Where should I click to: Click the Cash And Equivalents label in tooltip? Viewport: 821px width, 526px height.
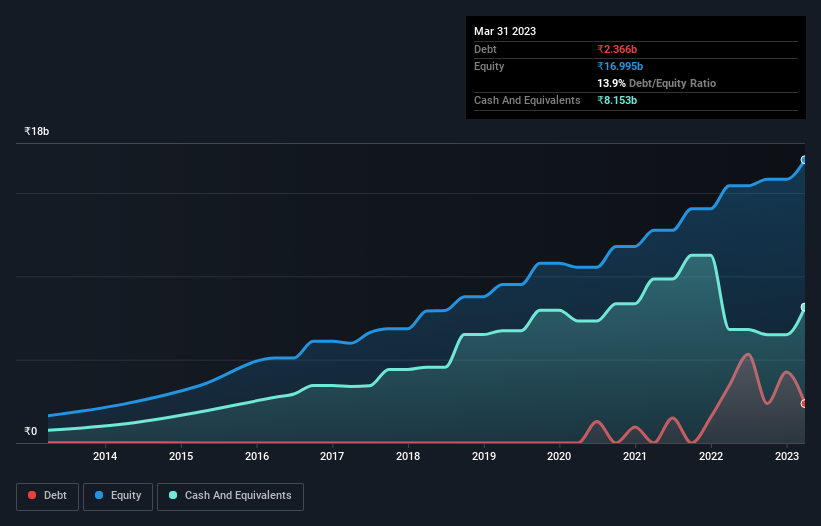coord(527,100)
